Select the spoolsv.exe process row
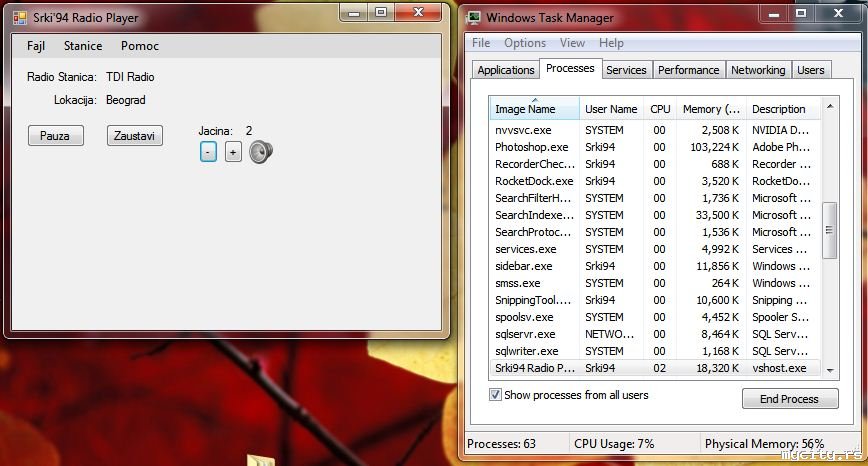This screenshot has width=868, height=466. click(x=655, y=317)
